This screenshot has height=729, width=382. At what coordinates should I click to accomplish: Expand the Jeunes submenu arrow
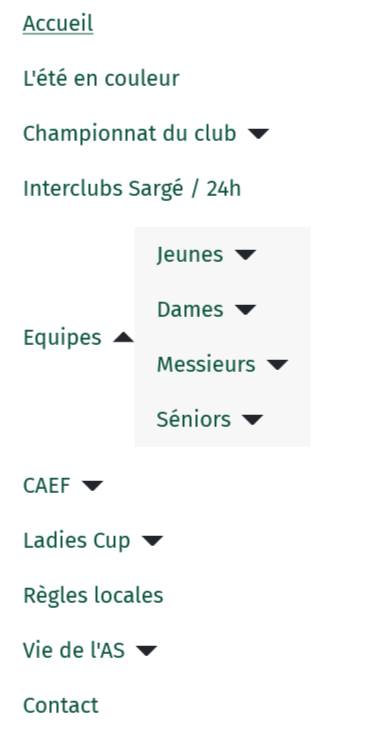pos(245,255)
